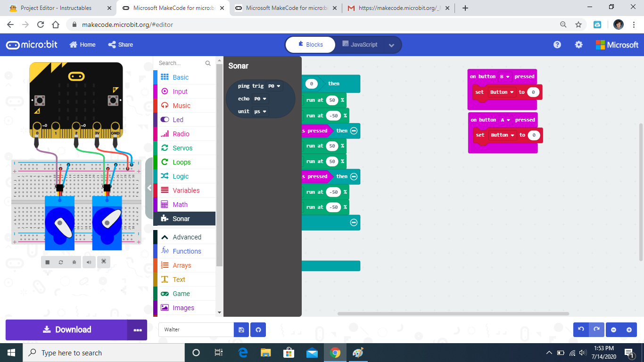Redo the last editor change
Viewport: 644px width, 362px height.
(596, 329)
